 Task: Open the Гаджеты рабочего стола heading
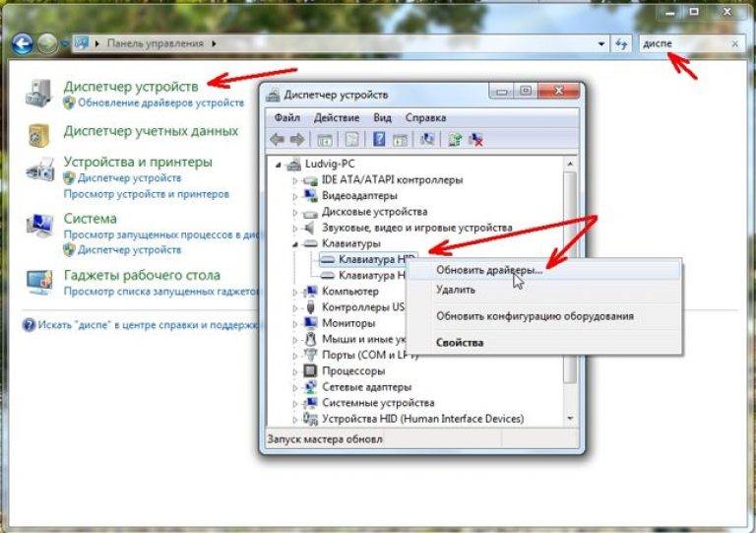click(142, 276)
